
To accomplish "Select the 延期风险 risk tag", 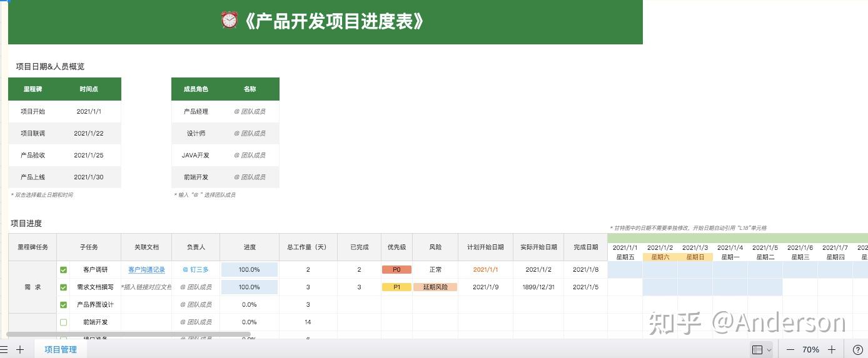I will 435,287.
